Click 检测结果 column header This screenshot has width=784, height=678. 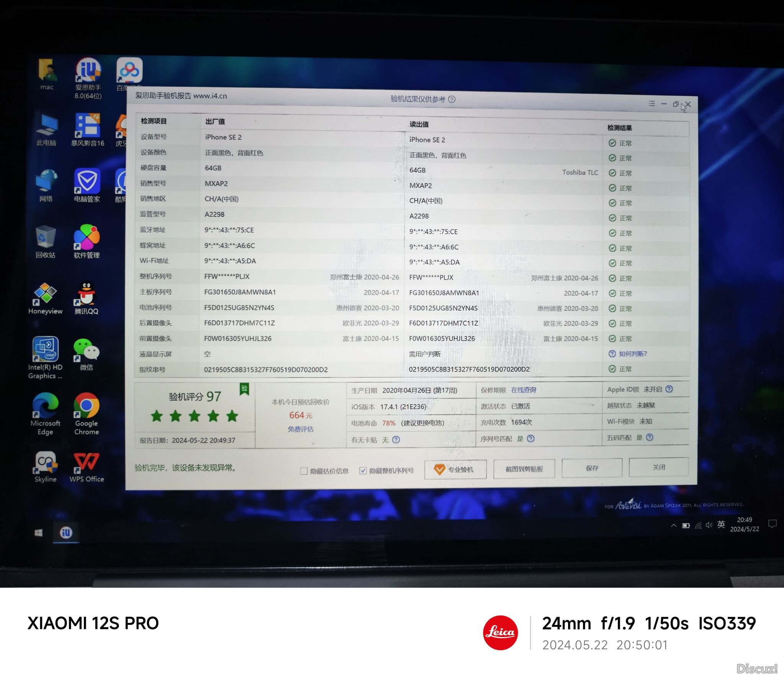click(x=619, y=128)
